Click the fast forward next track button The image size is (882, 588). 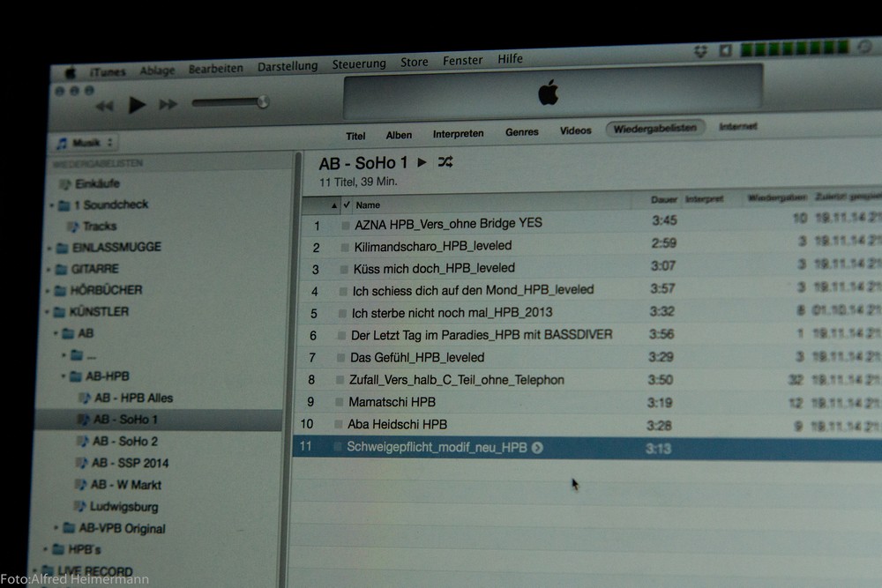168,105
